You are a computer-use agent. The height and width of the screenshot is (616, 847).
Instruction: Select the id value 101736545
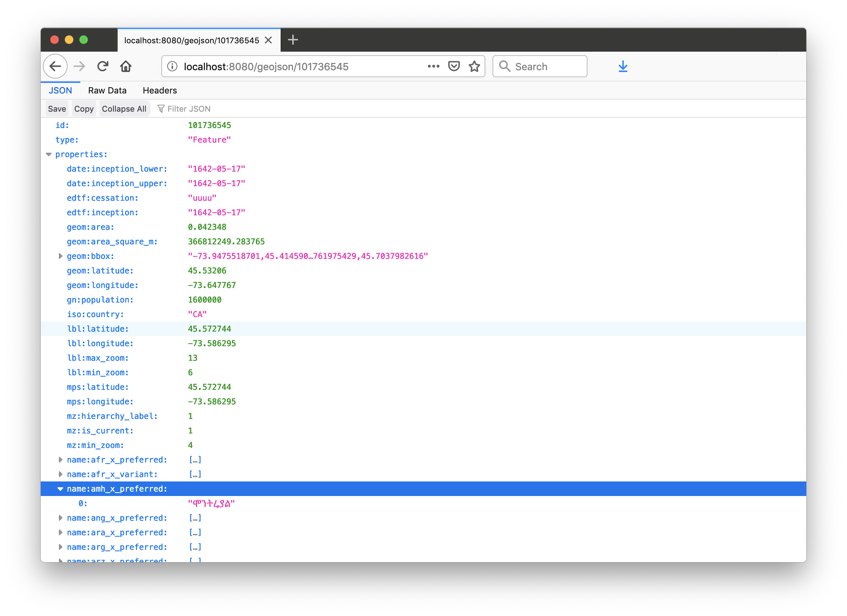[209, 125]
